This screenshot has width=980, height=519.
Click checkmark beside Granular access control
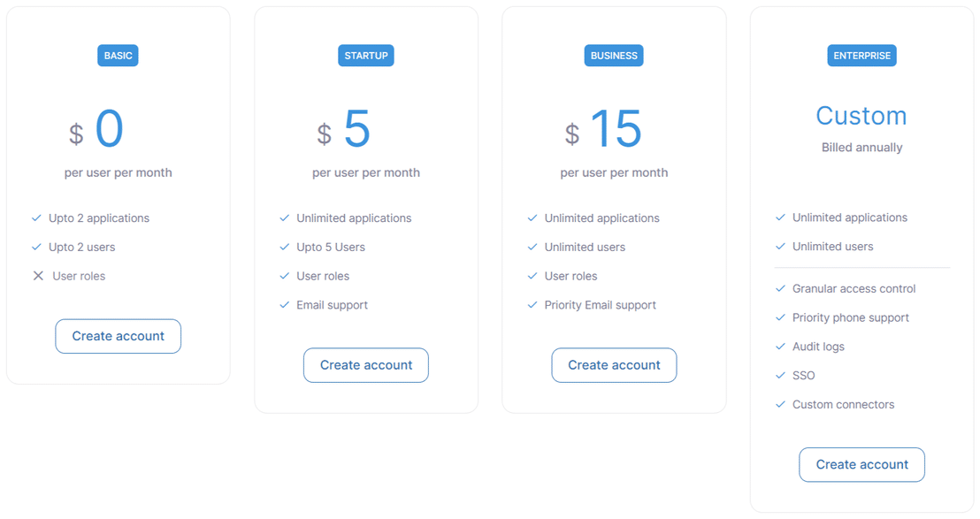(x=780, y=288)
